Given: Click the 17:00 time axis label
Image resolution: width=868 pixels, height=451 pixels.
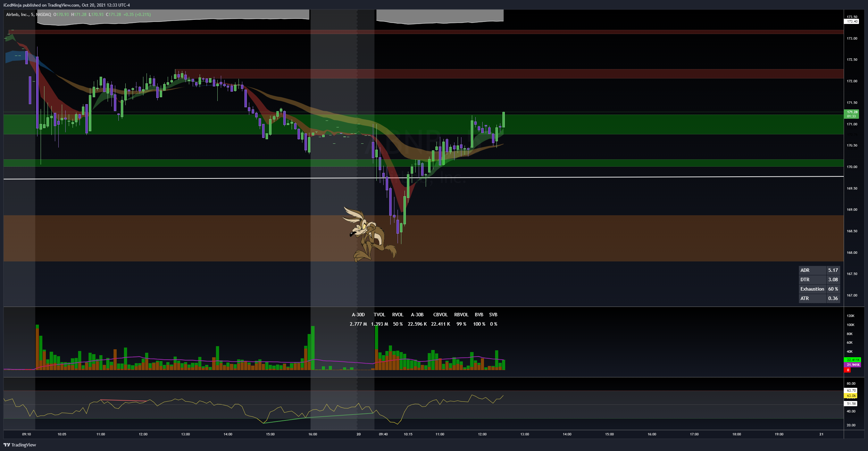Looking at the screenshot, I should [x=694, y=434].
